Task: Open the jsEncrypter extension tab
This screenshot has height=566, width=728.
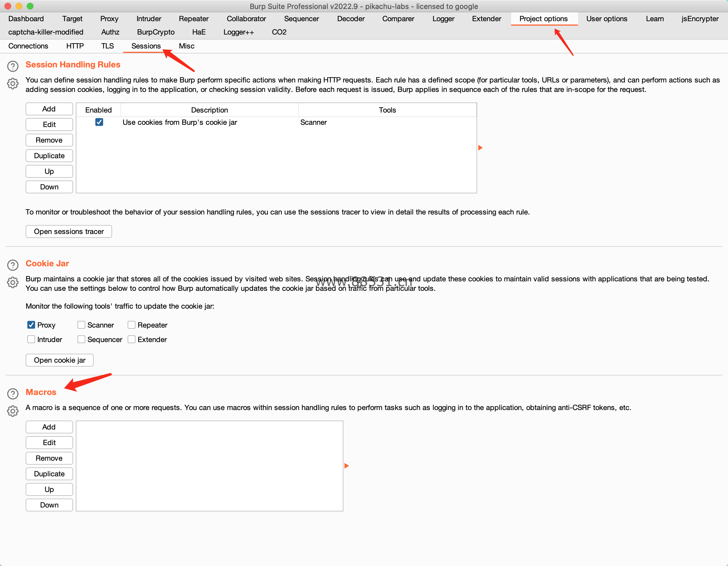Action: click(x=700, y=19)
